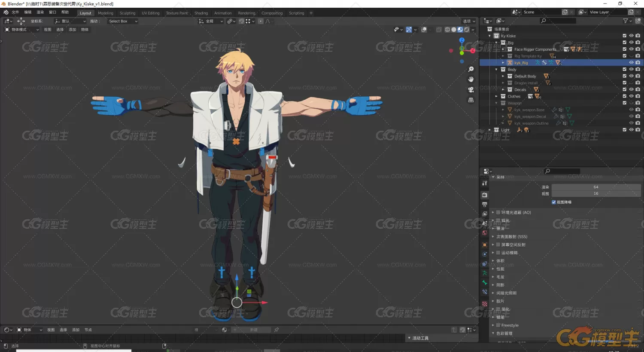Open the Shading workspace tab
This screenshot has width=644, height=352.
coord(201,13)
